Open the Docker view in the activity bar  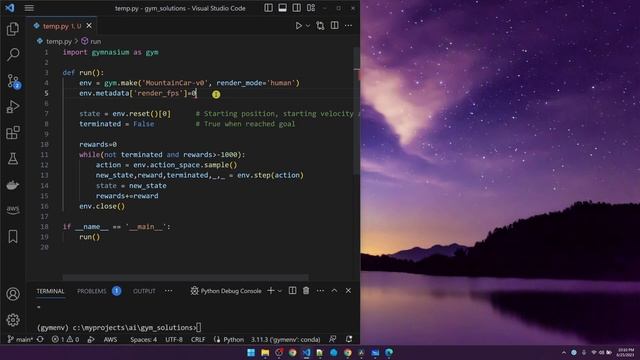[x=13, y=185]
